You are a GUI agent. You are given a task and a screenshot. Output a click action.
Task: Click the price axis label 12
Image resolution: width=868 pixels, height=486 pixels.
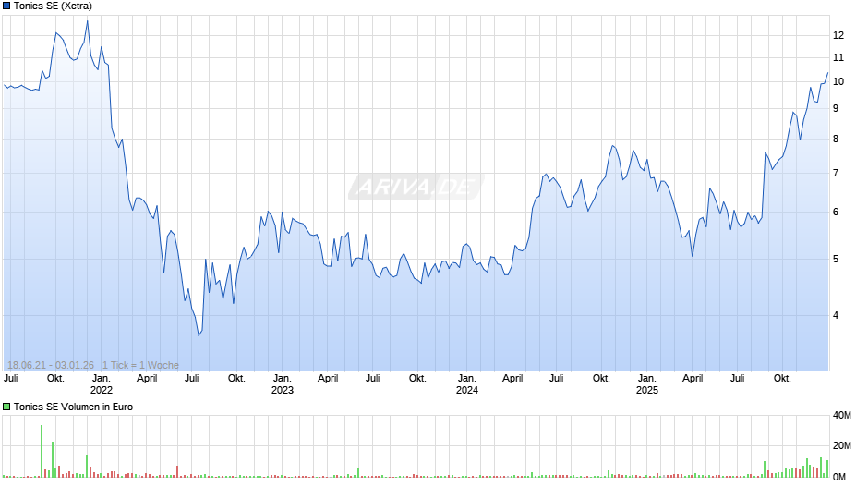[838, 35]
